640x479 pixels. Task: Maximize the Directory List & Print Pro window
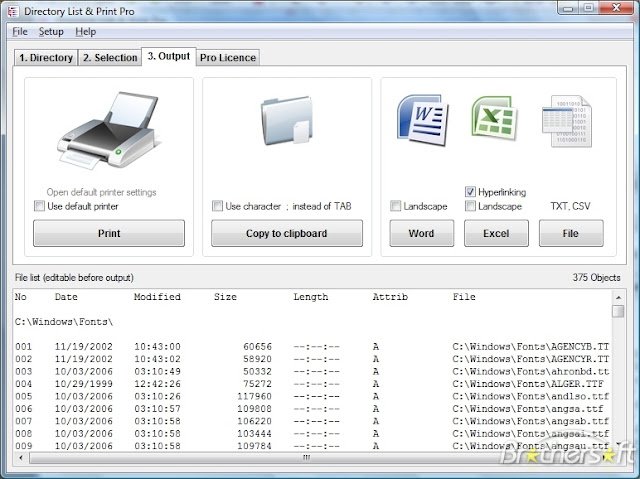tap(589, 8)
